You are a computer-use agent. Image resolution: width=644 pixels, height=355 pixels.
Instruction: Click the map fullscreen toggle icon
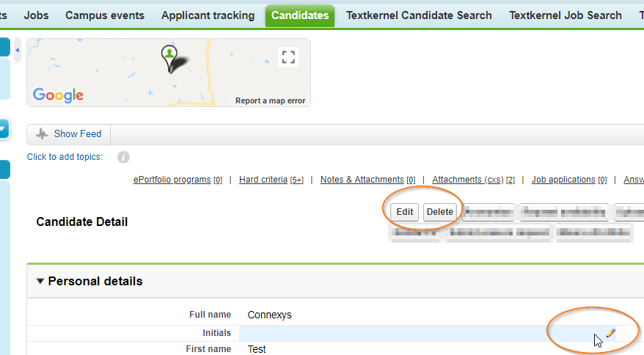tap(288, 57)
